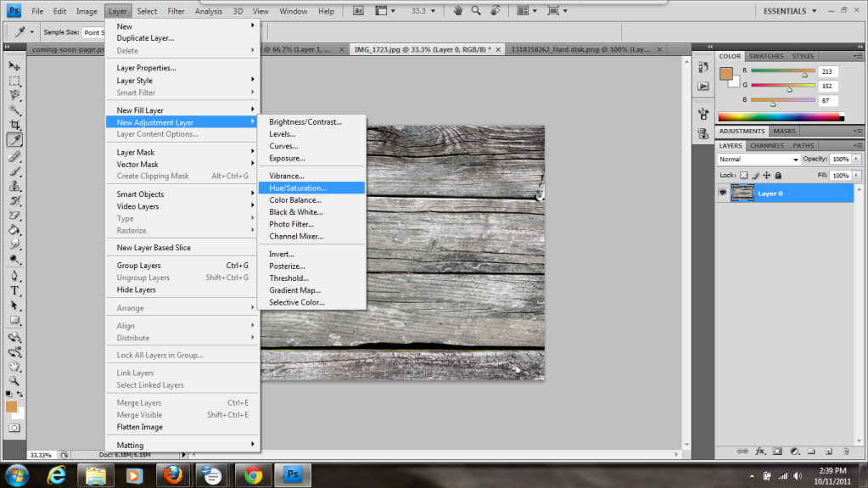Toggle visibility of Layer 0
The height and width of the screenshot is (488, 868).
(x=722, y=193)
